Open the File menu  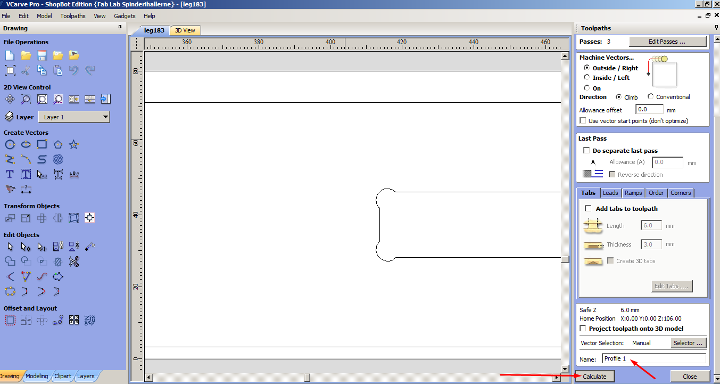pyautogui.click(x=6, y=16)
